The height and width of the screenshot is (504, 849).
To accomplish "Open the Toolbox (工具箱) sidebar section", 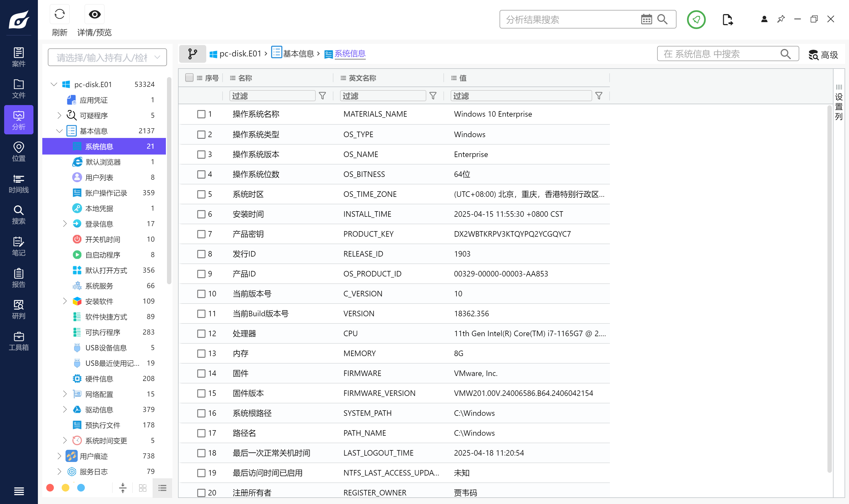I will coord(19,341).
